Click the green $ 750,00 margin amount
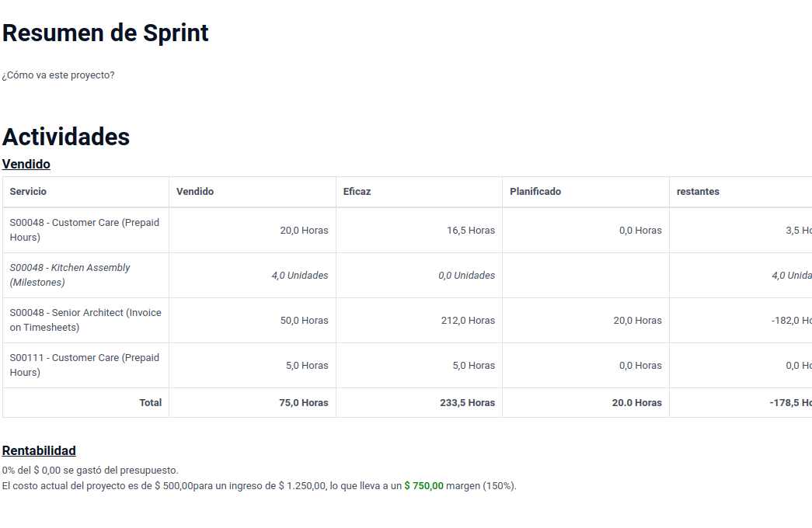Image resolution: width=812 pixels, height=528 pixels. point(423,486)
